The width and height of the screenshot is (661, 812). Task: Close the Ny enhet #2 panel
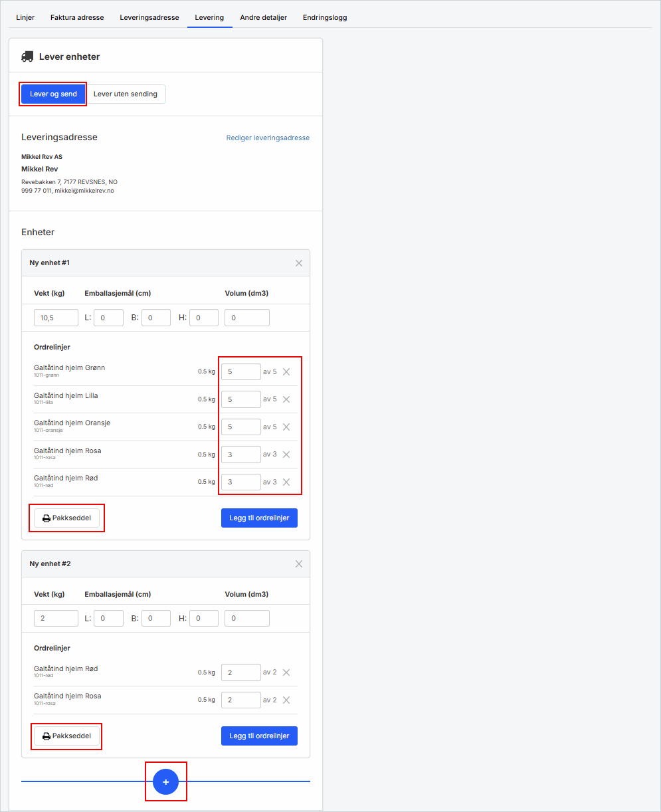299,564
